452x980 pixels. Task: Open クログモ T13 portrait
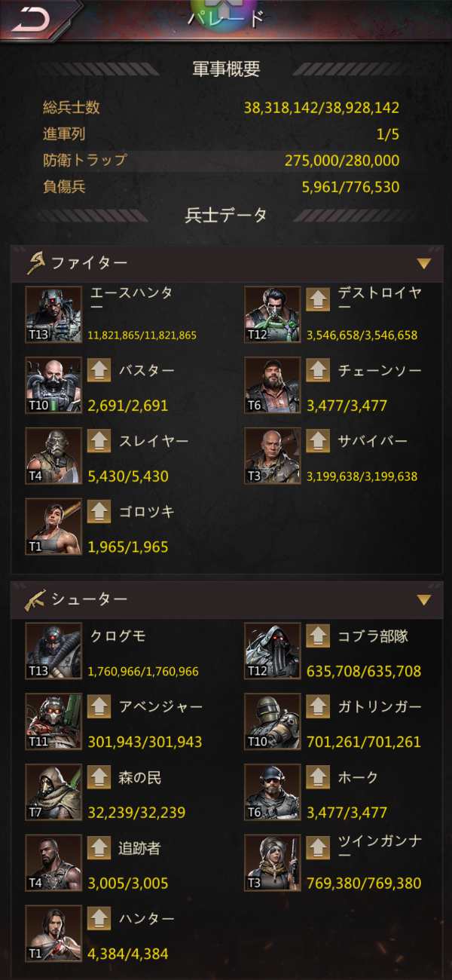(x=53, y=651)
